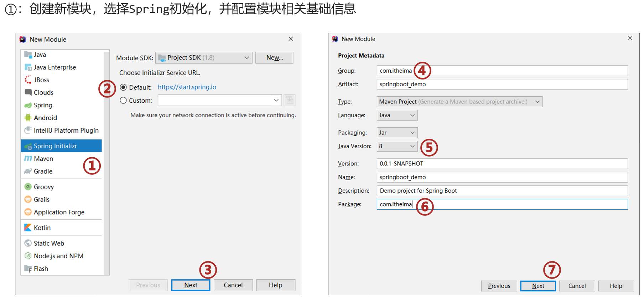Viewport: 644px width, 301px height.
Task: Click Help in the Project Metadata dialog
Action: pos(616,286)
